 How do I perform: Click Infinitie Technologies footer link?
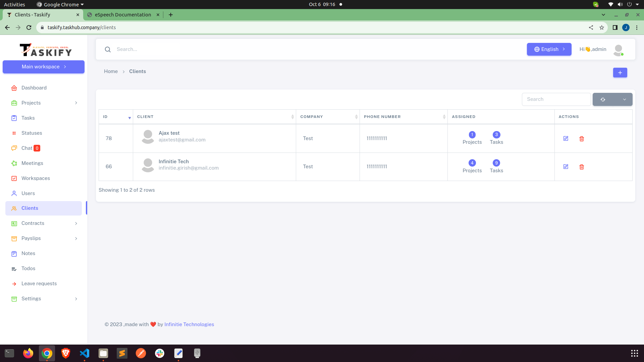click(189, 324)
